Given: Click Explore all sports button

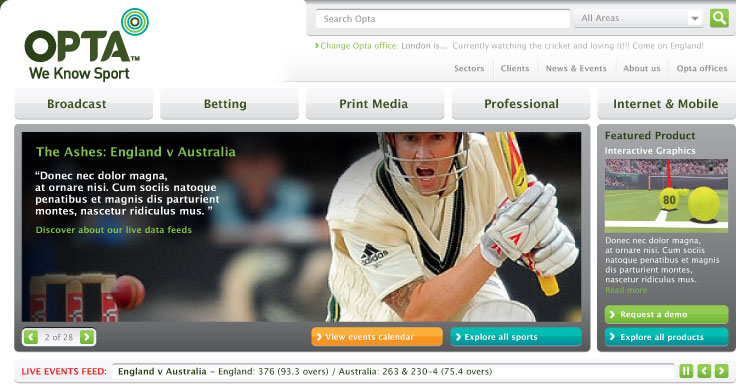Looking at the screenshot, I should 516,337.
